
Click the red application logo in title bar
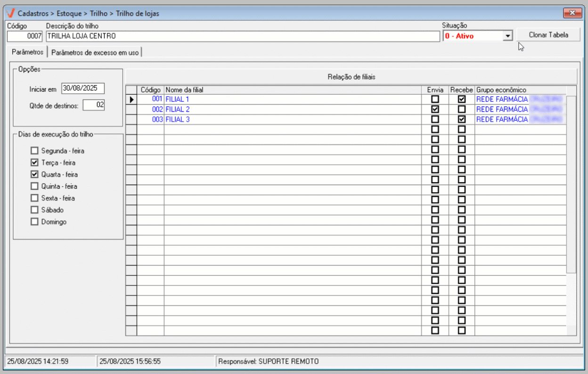[x=11, y=13]
